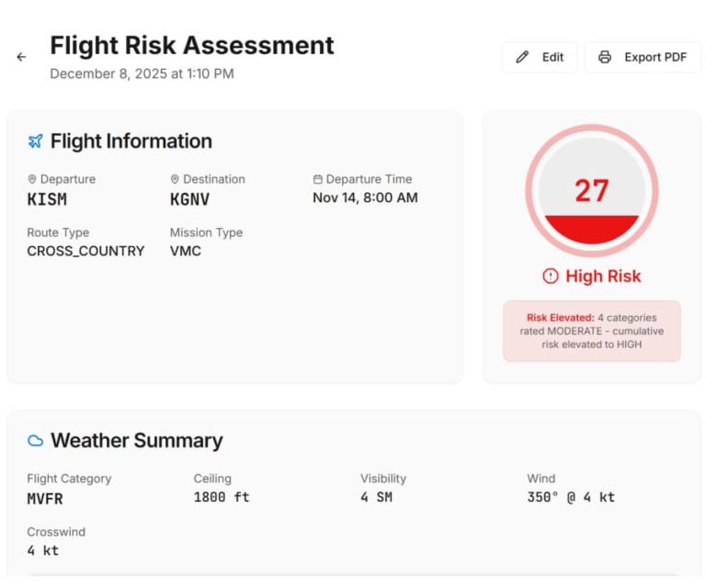Click the alert circle icon by High Risk
The width and height of the screenshot is (706, 588).
[x=551, y=276]
